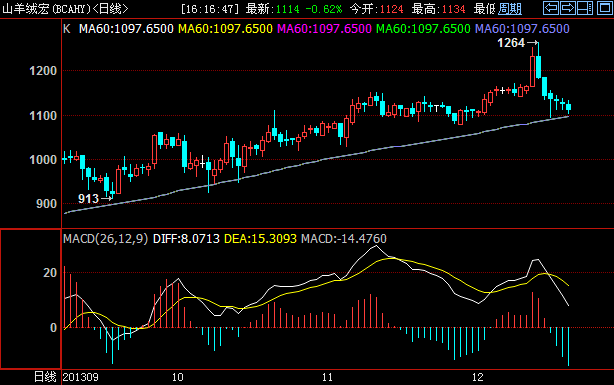Click the K chart type label

click(67, 29)
